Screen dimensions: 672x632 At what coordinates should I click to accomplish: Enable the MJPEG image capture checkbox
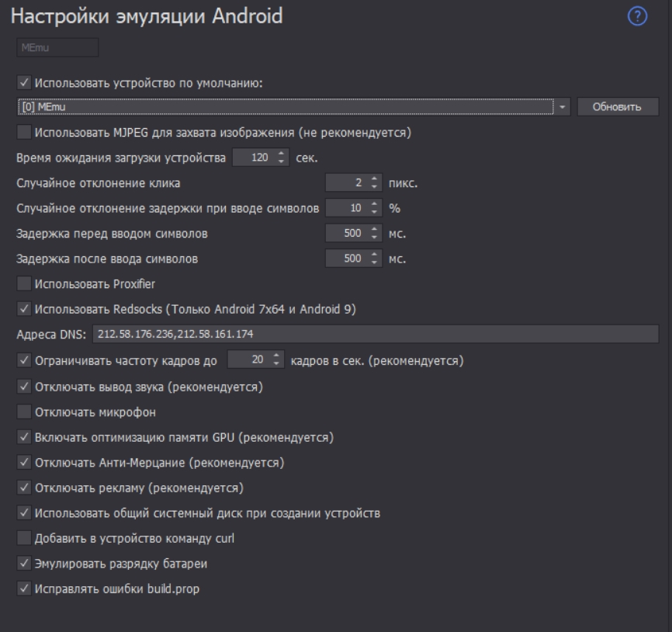[24, 132]
